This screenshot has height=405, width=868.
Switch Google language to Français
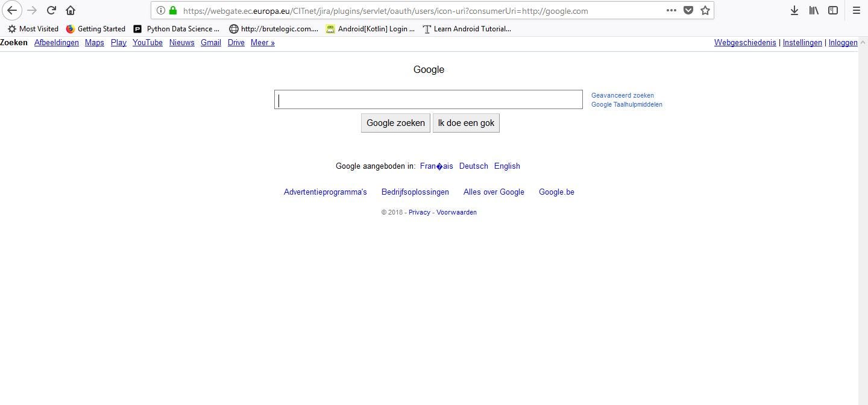tap(436, 166)
